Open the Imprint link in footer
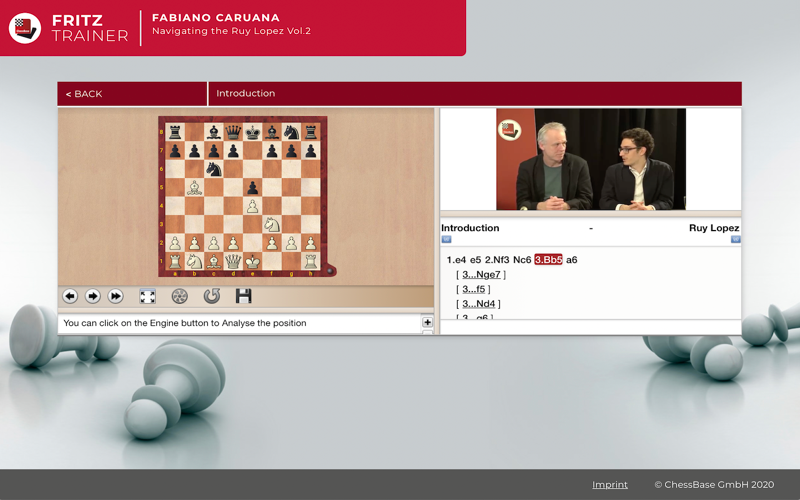800x500 pixels. pyautogui.click(x=610, y=485)
